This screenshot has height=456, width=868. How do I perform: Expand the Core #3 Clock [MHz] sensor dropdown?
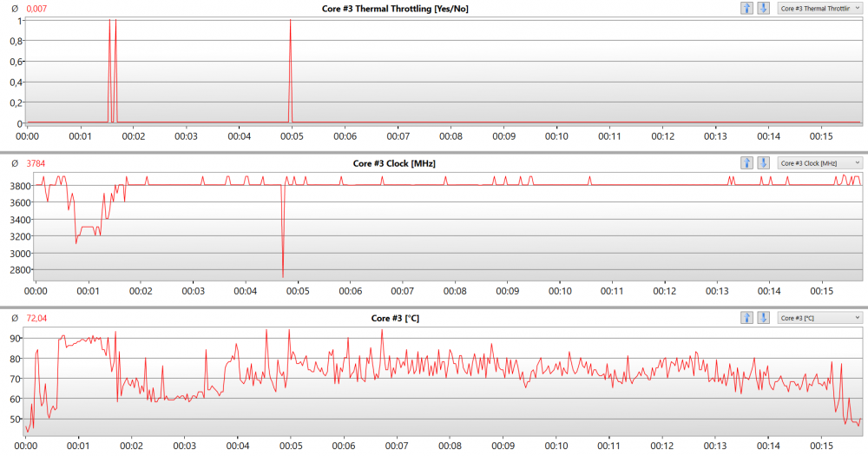pos(819,163)
